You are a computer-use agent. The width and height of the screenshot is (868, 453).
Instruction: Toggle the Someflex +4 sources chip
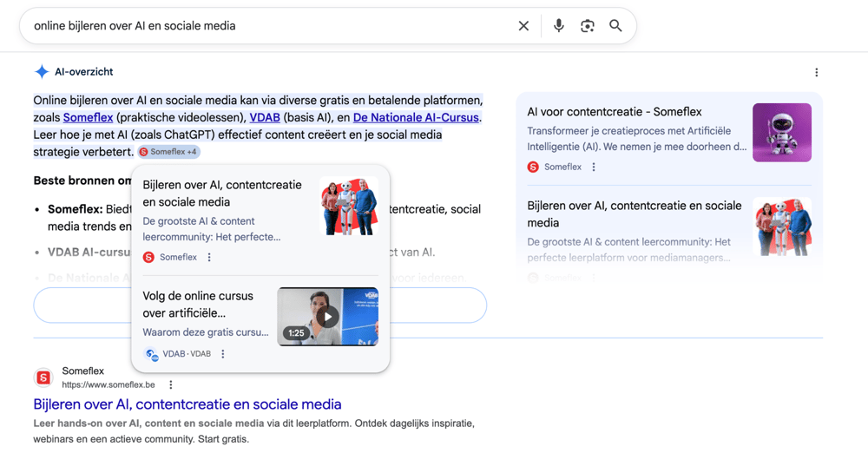pyautogui.click(x=169, y=152)
